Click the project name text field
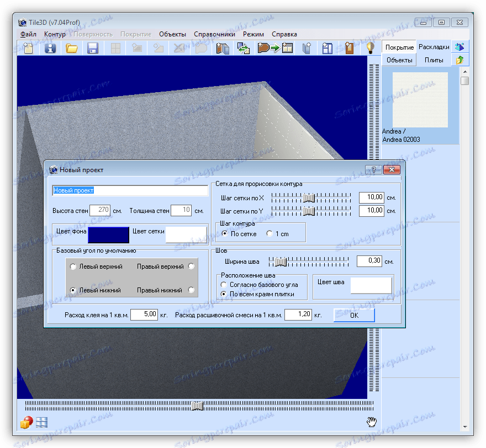This screenshot has width=486, height=448. [130, 190]
